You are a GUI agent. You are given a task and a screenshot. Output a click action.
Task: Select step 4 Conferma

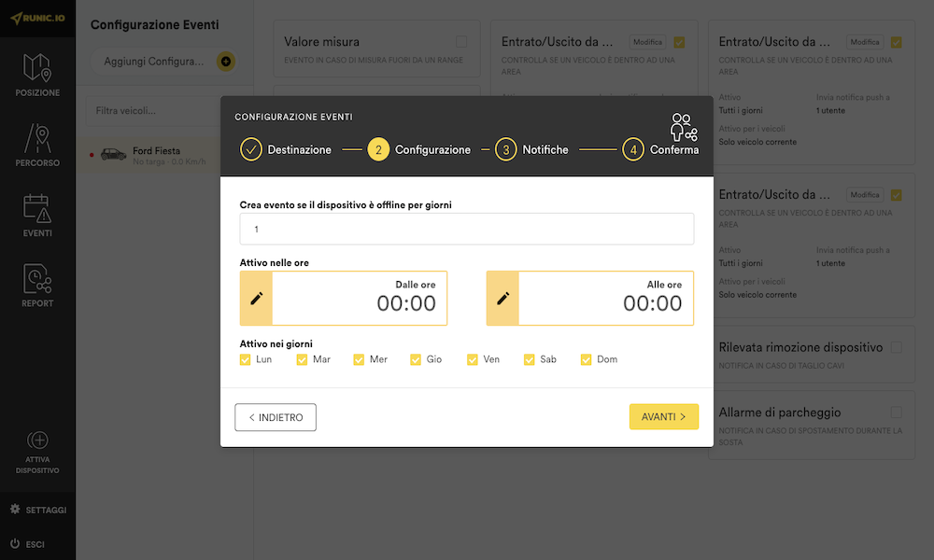[633, 149]
